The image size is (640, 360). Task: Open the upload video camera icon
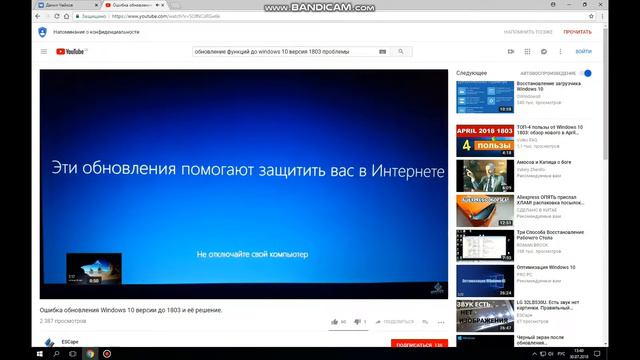tap(511, 51)
